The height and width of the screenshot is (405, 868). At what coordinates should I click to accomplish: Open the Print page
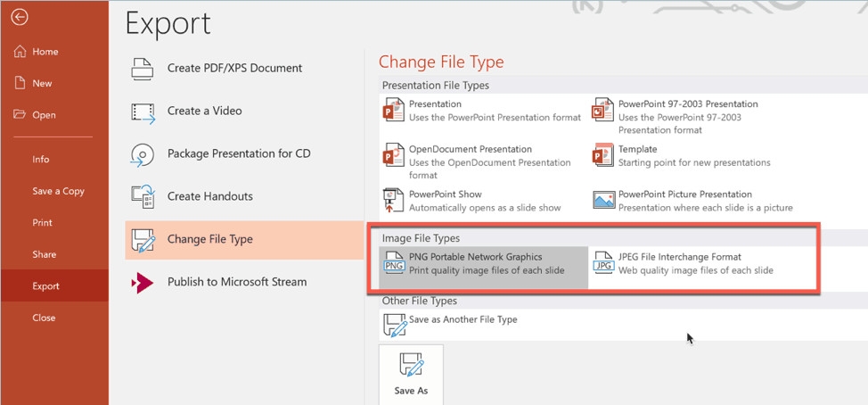tap(54, 223)
